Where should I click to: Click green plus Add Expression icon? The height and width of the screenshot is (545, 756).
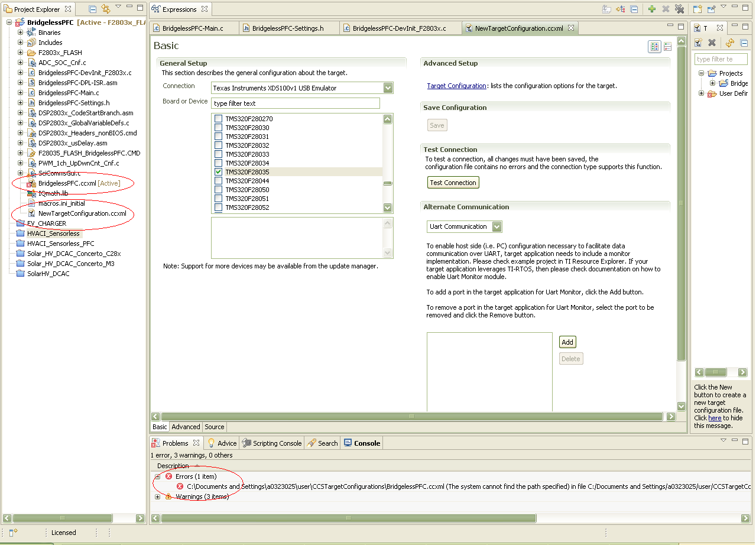pyautogui.click(x=652, y=9)
